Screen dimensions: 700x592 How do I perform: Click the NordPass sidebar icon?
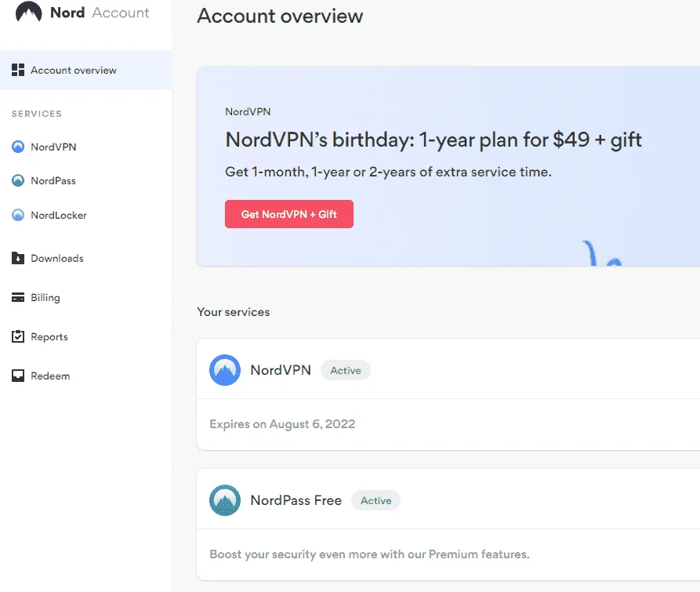pyautogui.click(x=18, y=180)
